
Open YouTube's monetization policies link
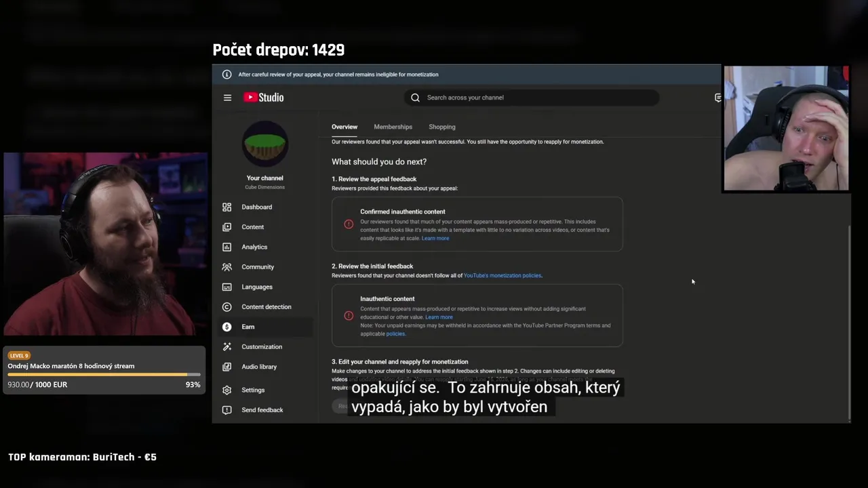pyautogui.click(x=502, y=276)
